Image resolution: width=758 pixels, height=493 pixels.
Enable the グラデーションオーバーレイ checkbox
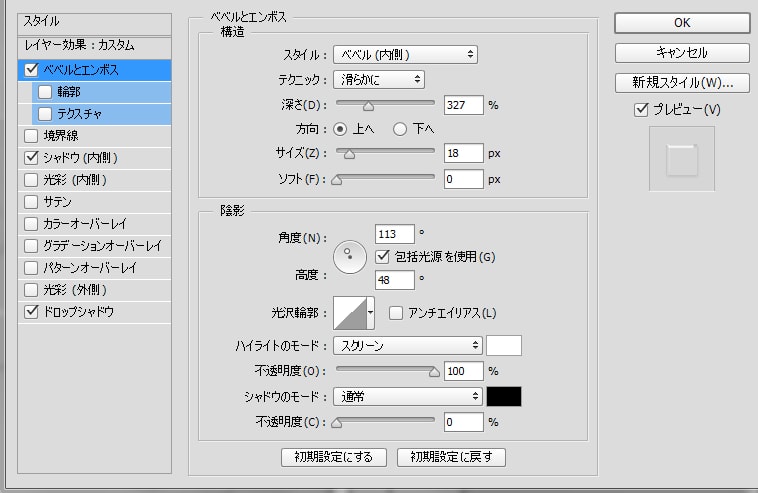tap(31, 246)
